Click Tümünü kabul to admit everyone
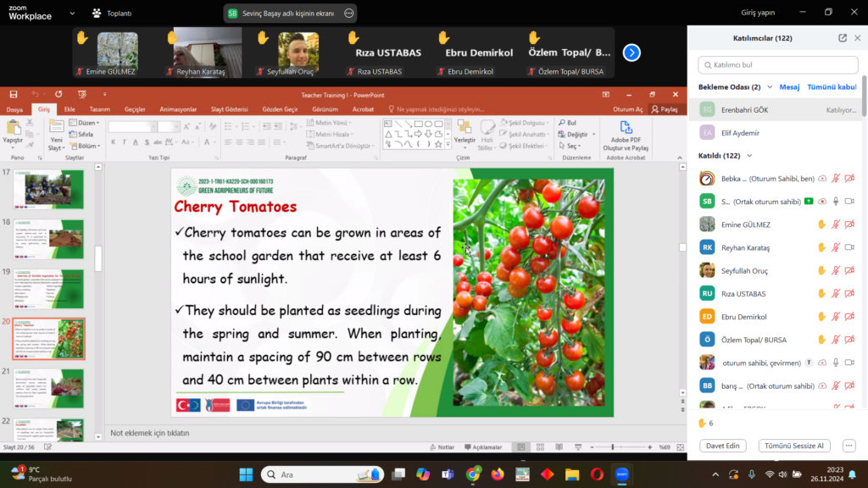The height and width of the screenshot is (488, 868). (832, 87)
